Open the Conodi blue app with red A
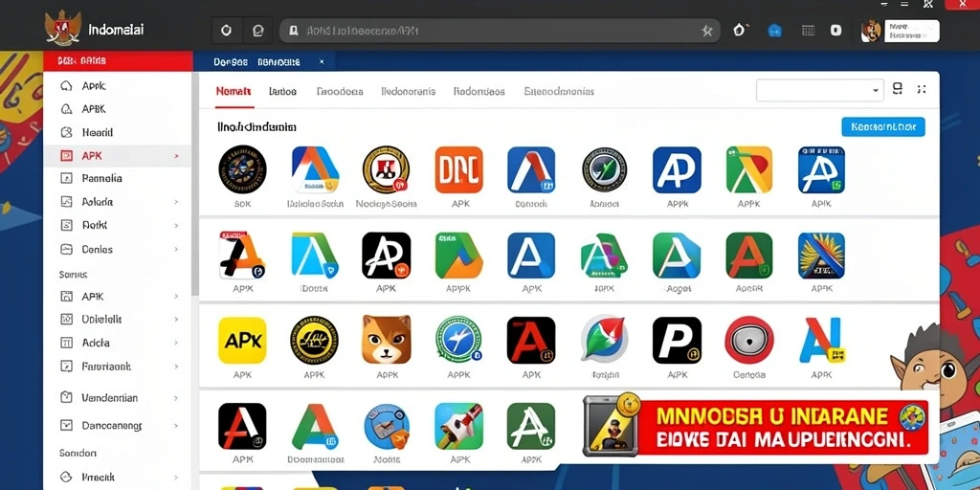 (x=531, y=169)
